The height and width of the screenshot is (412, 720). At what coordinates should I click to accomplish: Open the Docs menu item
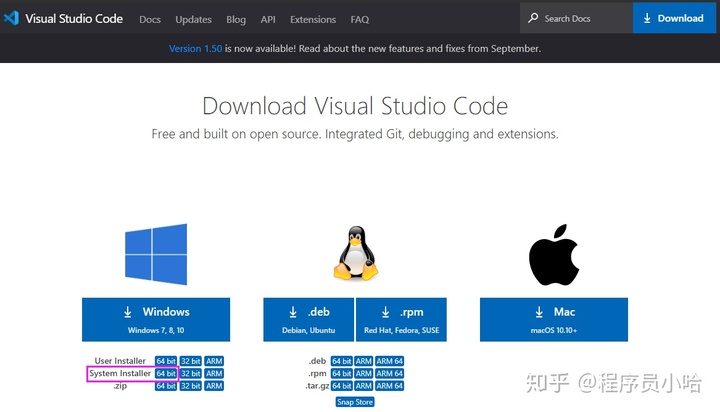pyautogui.click(x=150, y=19)
